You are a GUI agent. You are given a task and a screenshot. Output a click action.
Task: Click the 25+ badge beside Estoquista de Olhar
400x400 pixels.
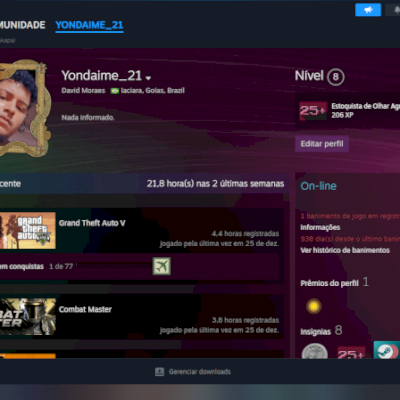click(313, 111)
